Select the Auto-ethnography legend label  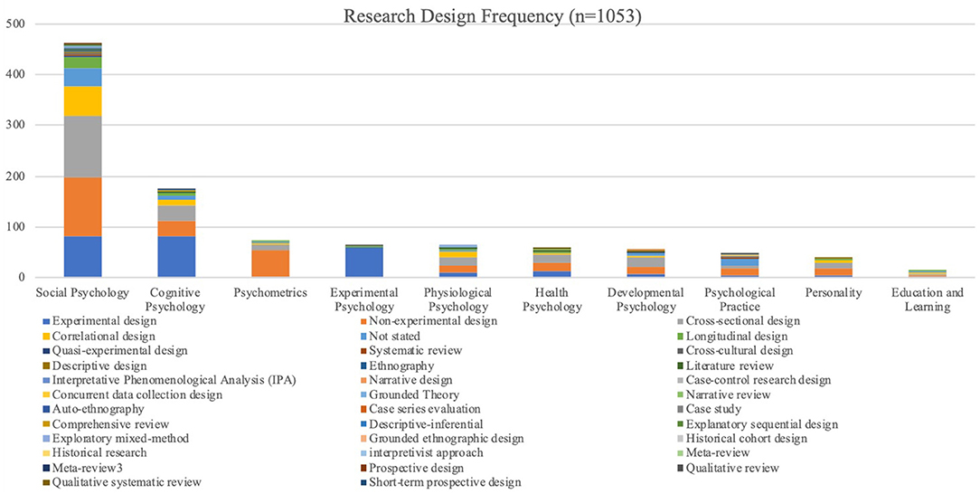point(99,410)
